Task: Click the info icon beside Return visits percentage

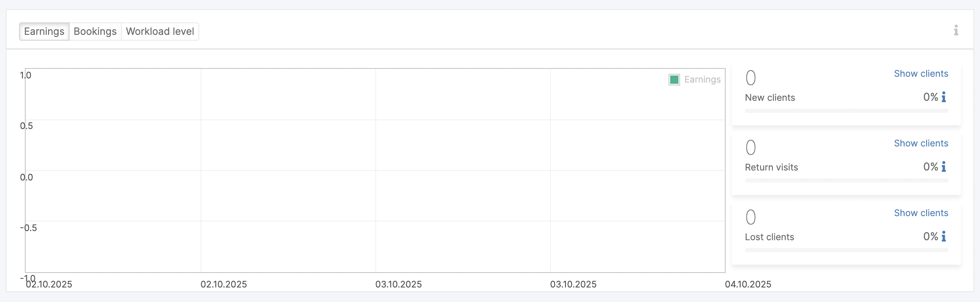Action: point(944,167)
